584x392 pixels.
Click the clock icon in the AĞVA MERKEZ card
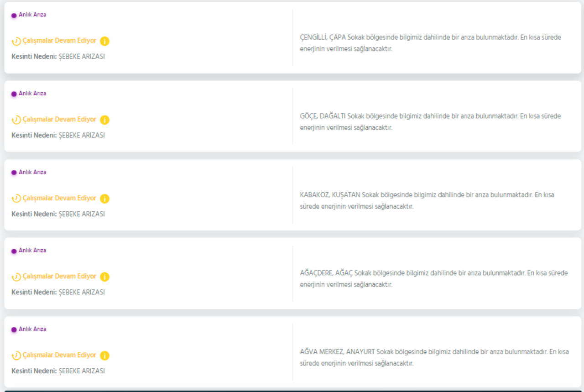coord(16,355)
